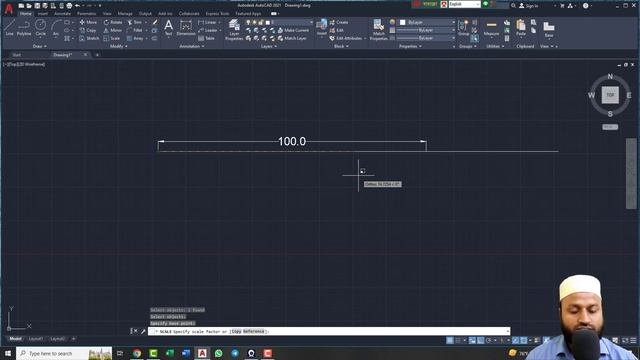
Task: Open the linetype ByLayer dropdown
Action: click(x=426, y=38)
